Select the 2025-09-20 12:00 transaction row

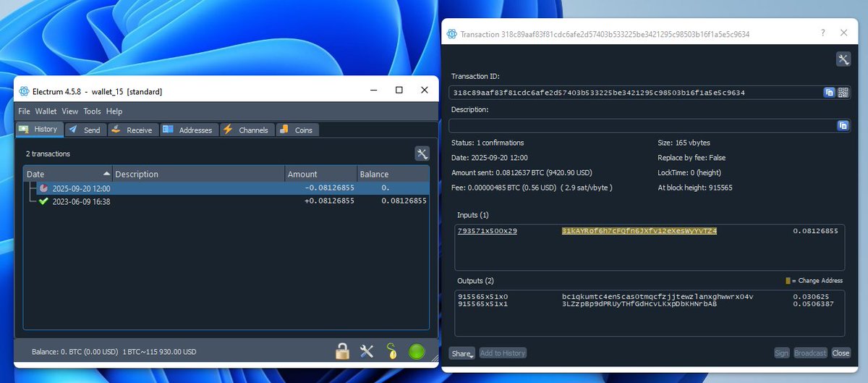click(x=226, y=188)
